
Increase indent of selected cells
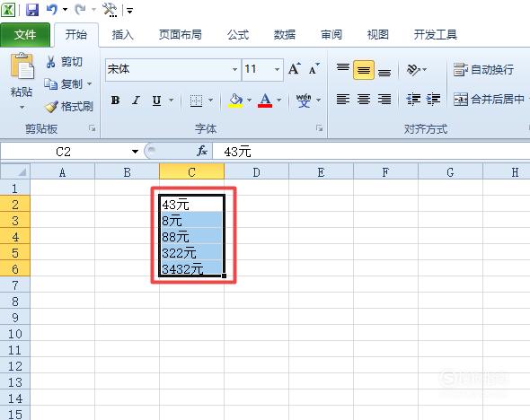point(433,100)
